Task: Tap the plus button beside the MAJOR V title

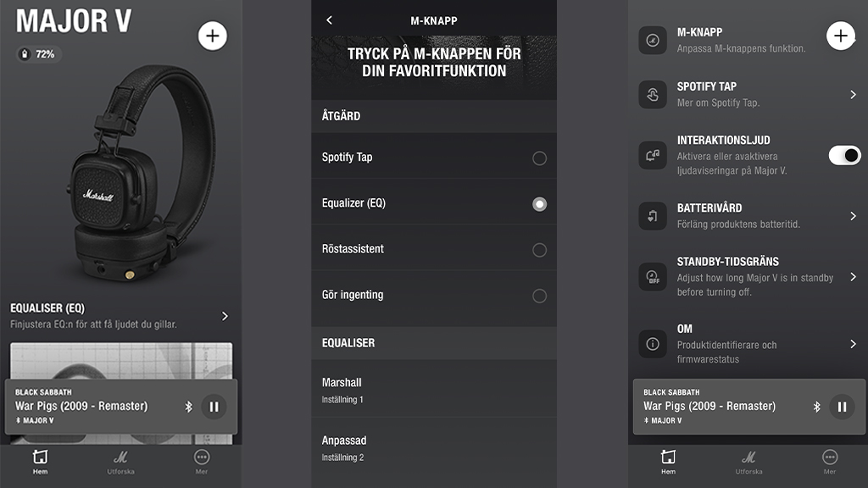Action: 213,36
